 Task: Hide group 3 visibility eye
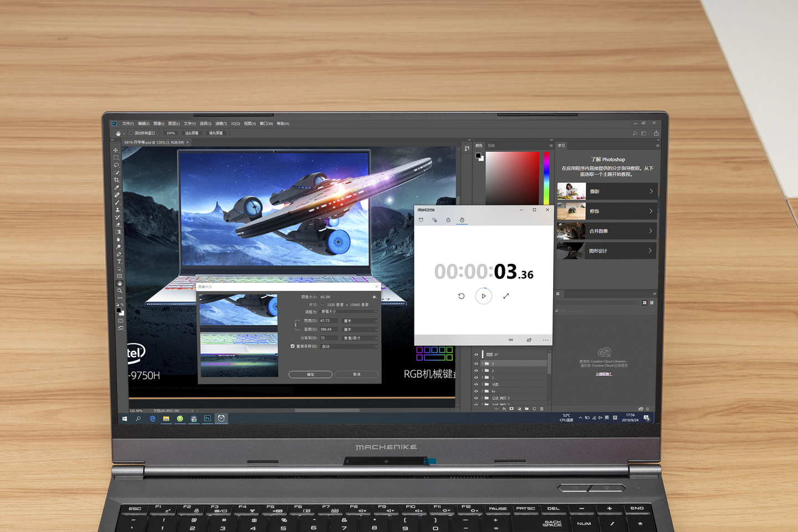pos(476,364)
